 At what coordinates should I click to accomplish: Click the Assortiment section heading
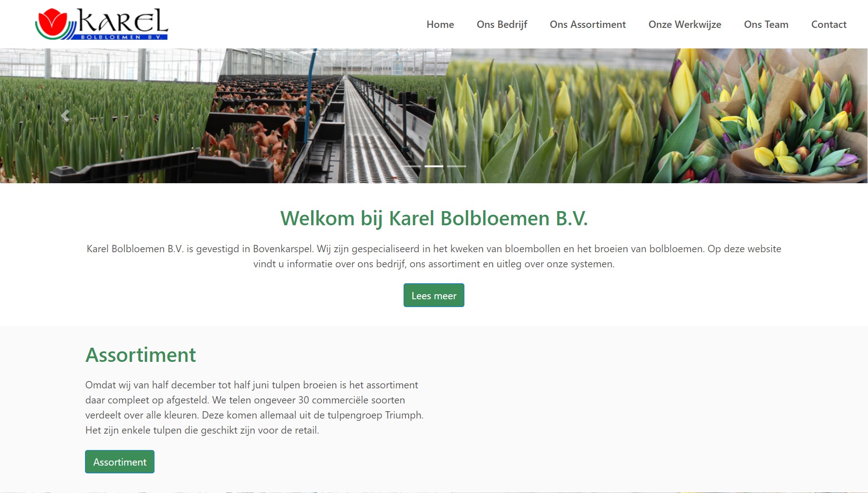coord(141,355)
